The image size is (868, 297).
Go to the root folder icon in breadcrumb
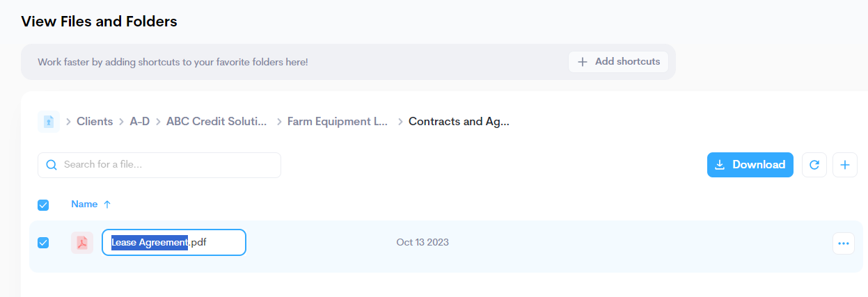[49, 122]
